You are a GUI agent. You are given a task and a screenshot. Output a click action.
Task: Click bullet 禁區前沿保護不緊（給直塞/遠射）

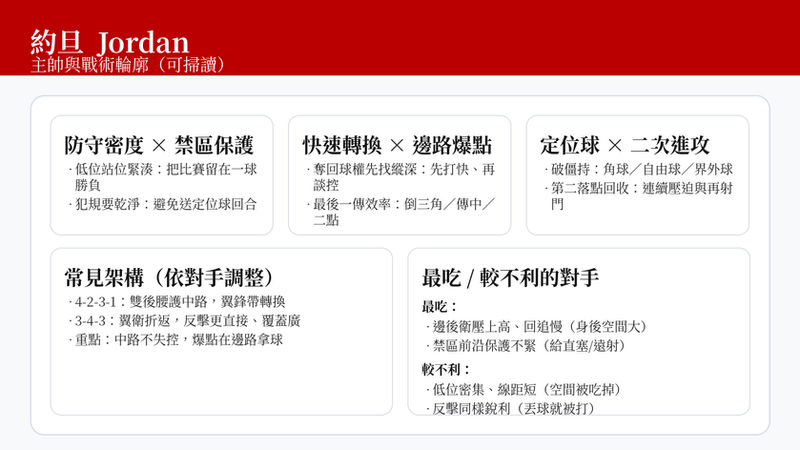pyautogui.click(x=526, y=346)
